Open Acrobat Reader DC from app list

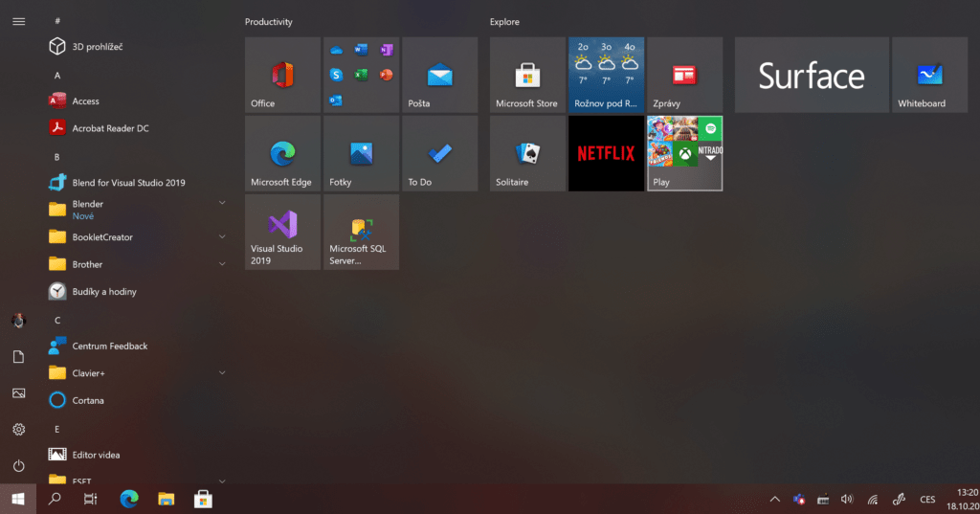(110, 128)
